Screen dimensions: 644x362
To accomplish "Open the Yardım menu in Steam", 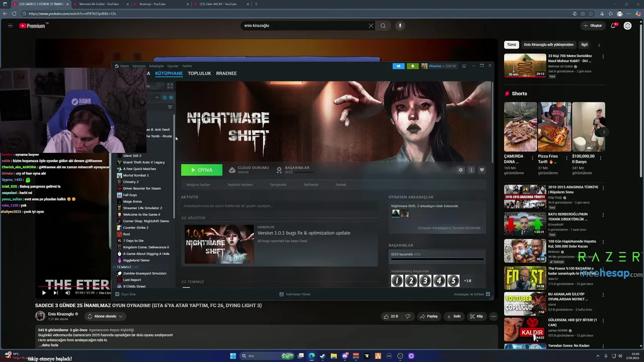I will coord(187,66).
